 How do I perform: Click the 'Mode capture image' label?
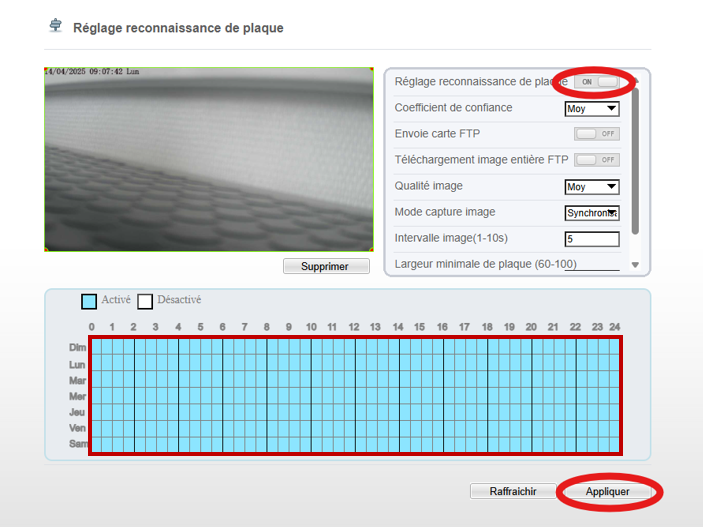445,212
